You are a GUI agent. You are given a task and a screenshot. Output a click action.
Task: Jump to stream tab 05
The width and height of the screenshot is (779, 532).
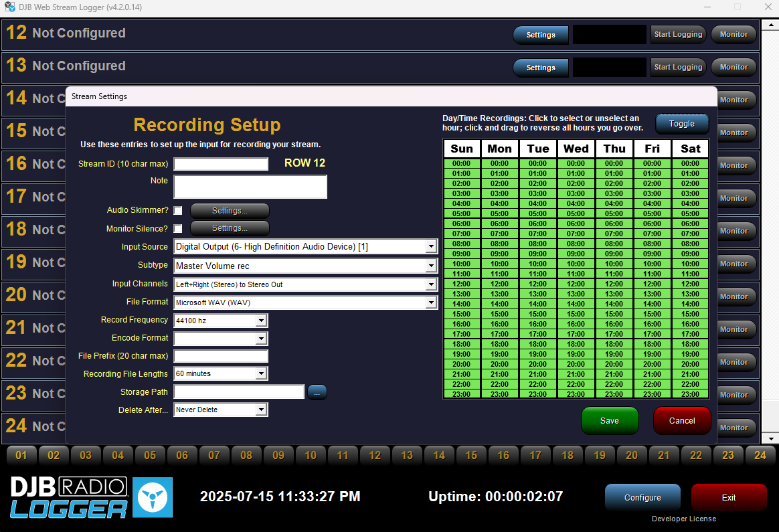(150, 455)
